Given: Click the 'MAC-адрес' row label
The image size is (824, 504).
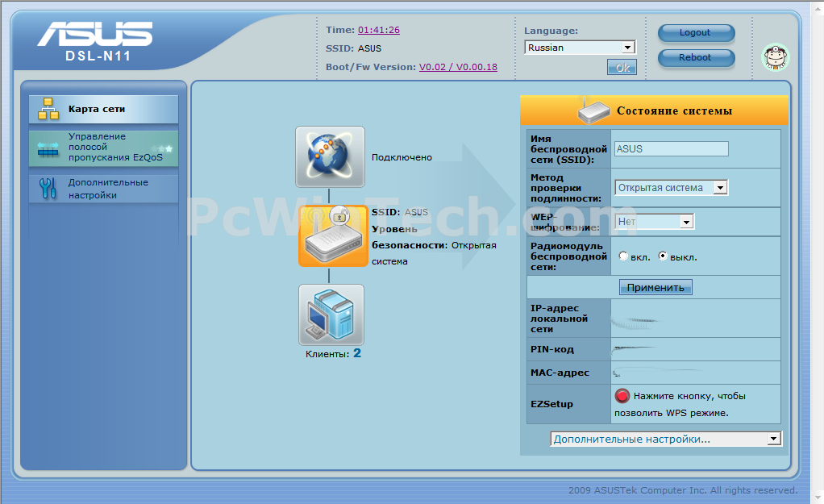Looking at the screenshot, I should (560, 373).
